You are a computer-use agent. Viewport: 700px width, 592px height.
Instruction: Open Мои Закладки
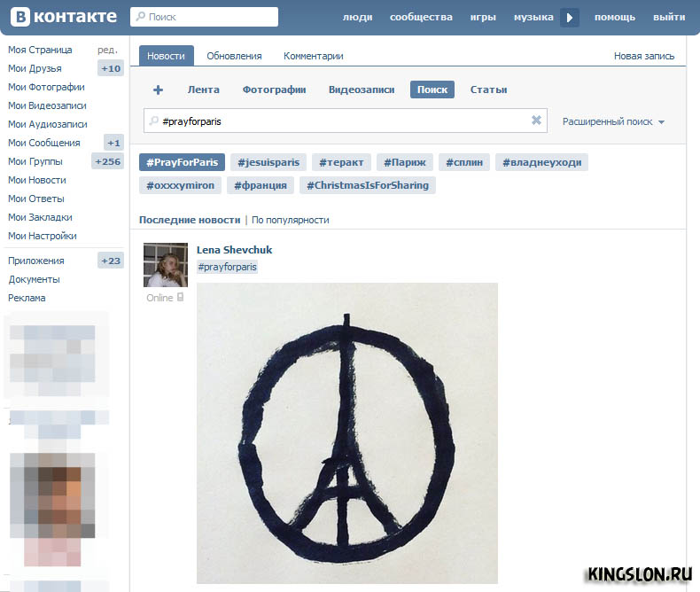point(40,217)
